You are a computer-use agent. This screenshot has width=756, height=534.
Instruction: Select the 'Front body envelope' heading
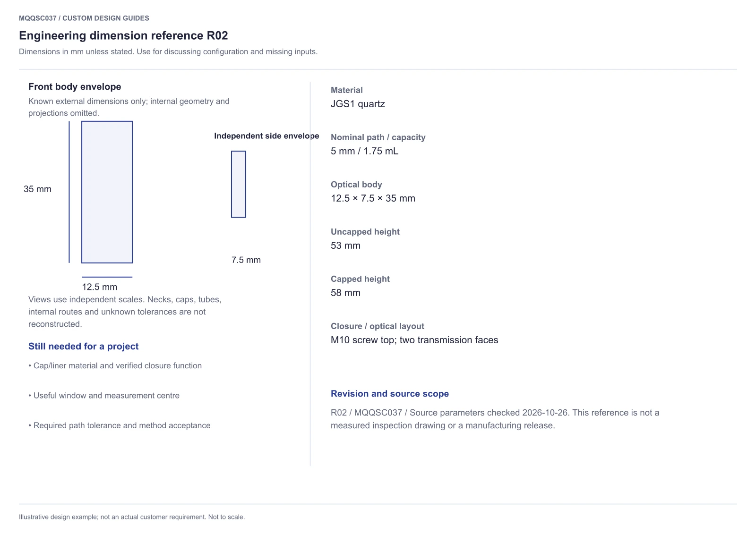(75, 86)
